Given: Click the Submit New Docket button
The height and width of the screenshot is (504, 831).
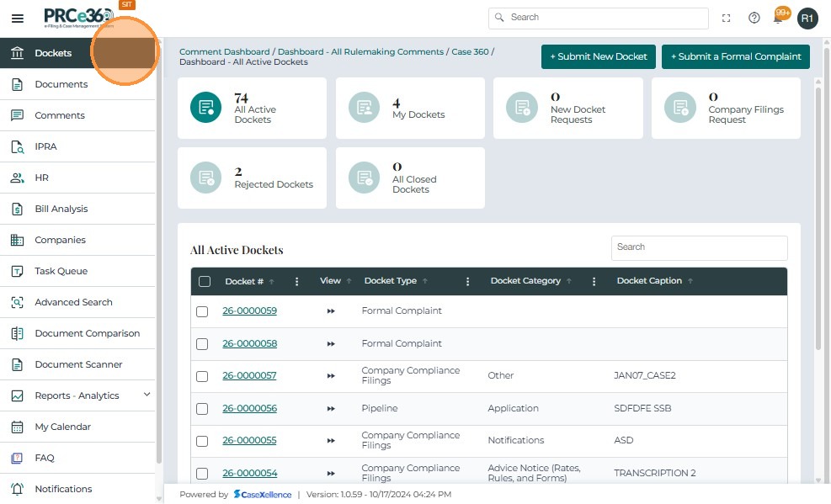Looking at the screenshot, I should click(598, 56).
